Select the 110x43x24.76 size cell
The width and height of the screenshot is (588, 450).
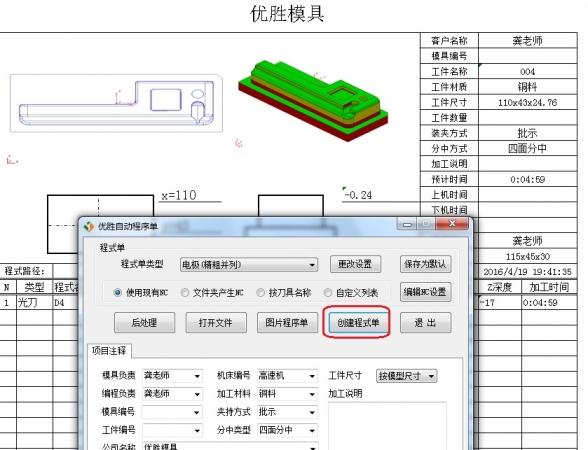point(528,102)
